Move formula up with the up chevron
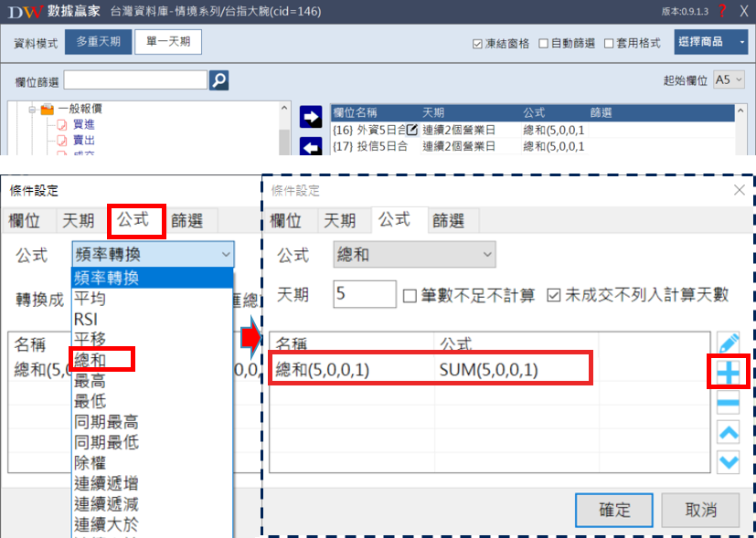 (729, 432)
